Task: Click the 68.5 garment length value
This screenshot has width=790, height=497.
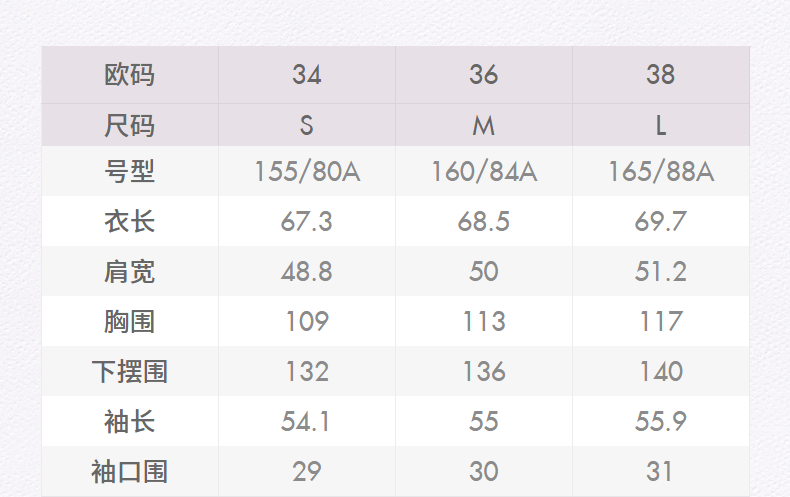Action: (x=484, y=222)
